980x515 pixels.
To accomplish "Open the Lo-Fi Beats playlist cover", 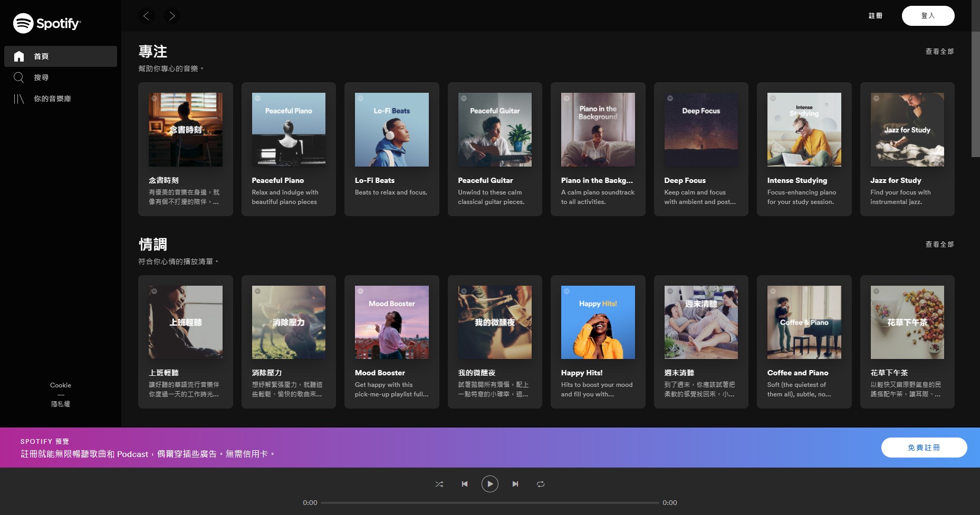I will tap(391, 130).
